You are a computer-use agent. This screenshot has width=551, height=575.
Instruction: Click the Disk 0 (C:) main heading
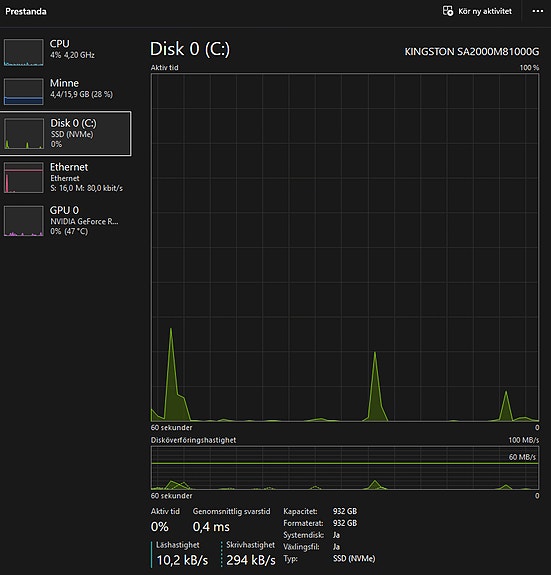pos(190,49)
